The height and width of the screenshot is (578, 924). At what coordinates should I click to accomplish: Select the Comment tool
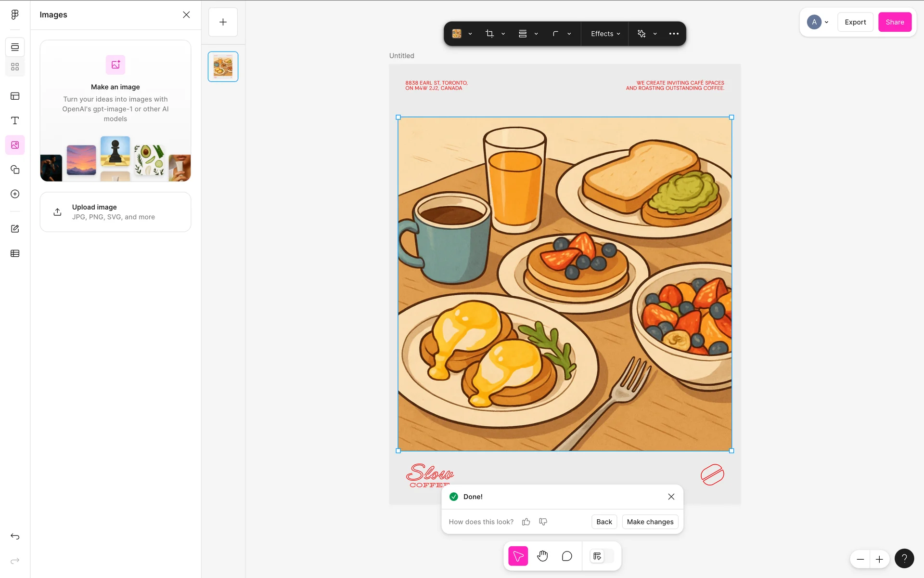click(x=567, y=556)
